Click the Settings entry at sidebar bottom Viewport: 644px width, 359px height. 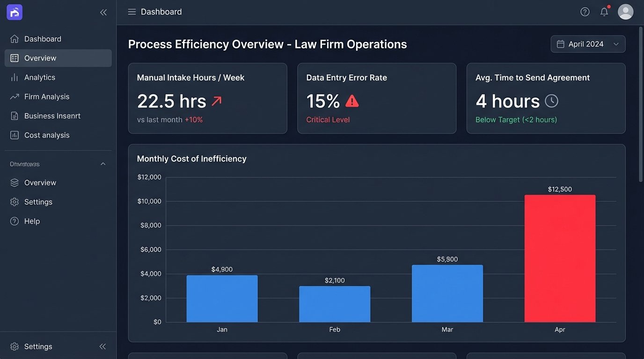(38, 346)
